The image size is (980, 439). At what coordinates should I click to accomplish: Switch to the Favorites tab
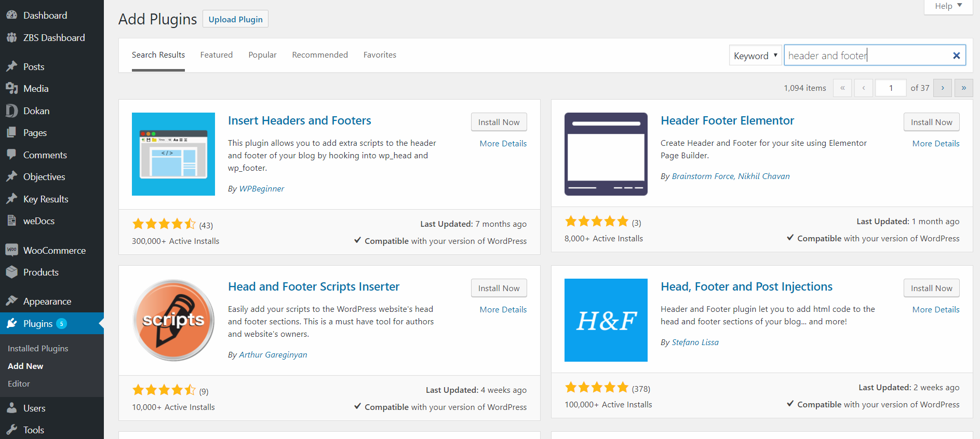380,54
